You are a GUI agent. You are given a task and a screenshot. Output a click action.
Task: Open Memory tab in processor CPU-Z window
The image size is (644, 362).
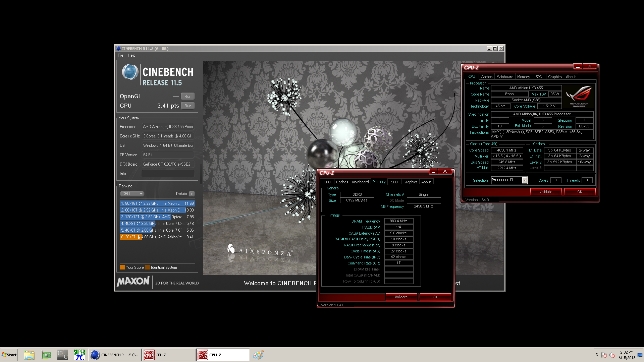(524, 77)
